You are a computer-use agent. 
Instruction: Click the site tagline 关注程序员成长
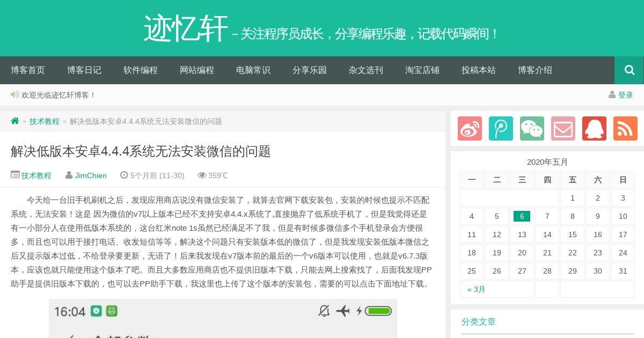coord(365,34)
